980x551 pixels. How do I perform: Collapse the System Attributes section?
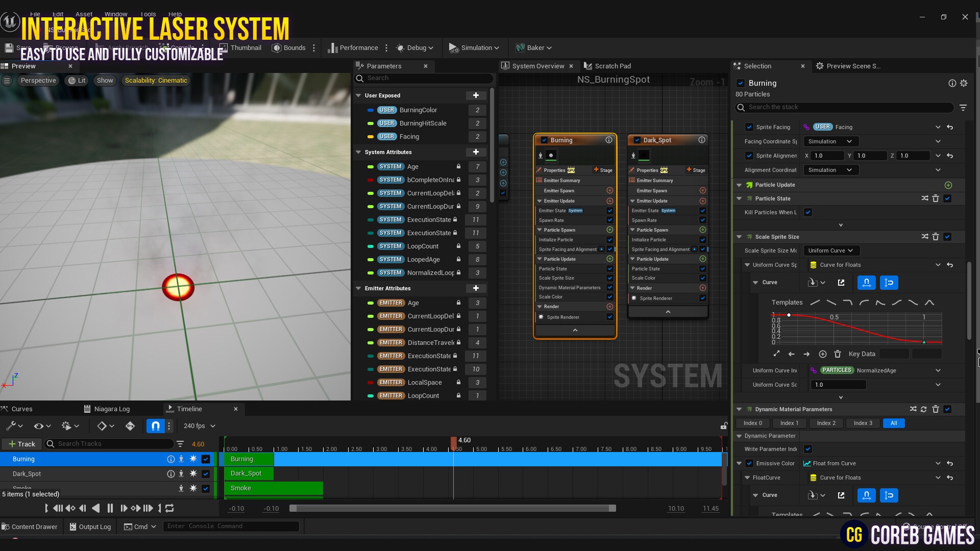359,152
